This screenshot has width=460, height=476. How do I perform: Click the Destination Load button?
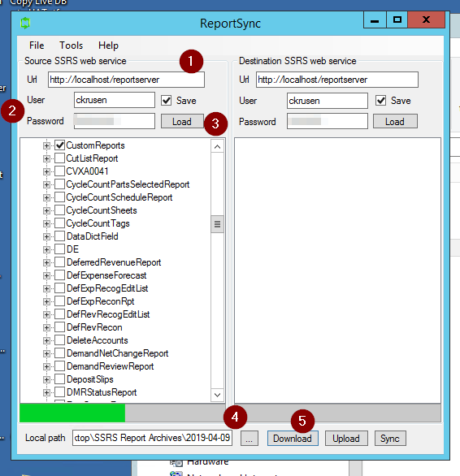click(395, 121)
